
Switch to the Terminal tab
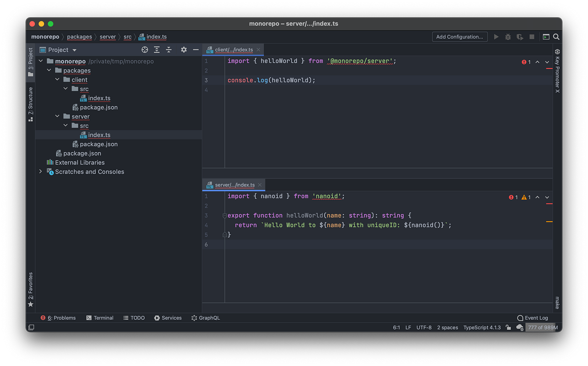(x=100, y=318)
